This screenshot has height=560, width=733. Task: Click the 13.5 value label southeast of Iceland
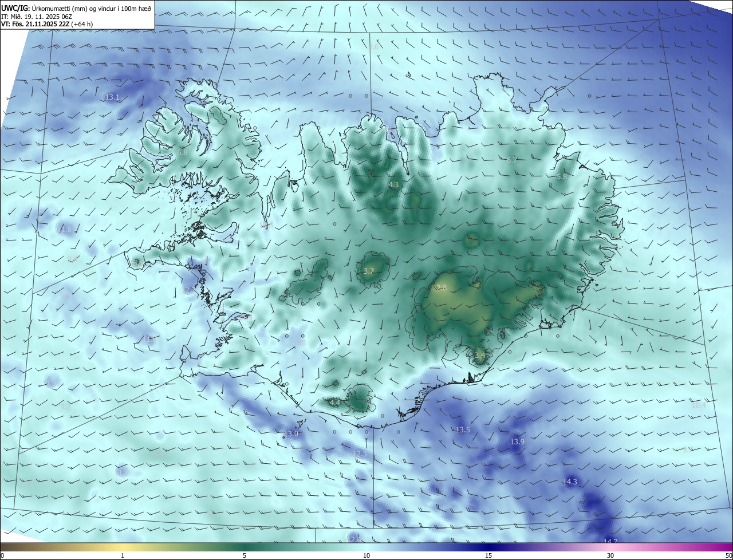point(463,430)
